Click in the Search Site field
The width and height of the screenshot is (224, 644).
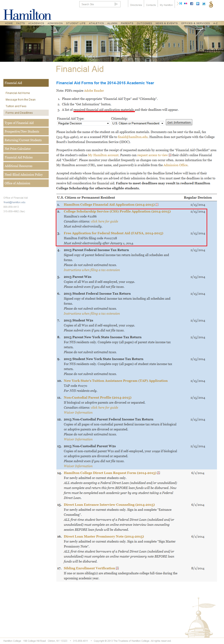point(97,4)
